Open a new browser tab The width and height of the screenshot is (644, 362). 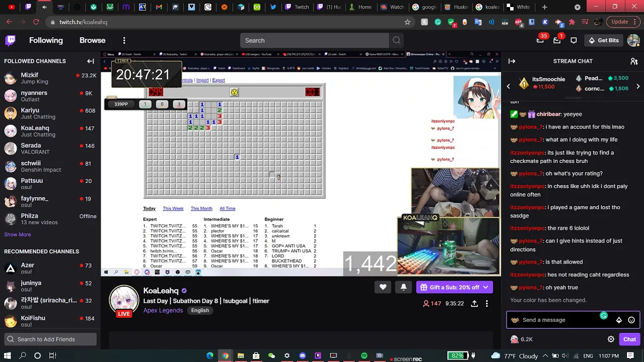pos(544,7)
